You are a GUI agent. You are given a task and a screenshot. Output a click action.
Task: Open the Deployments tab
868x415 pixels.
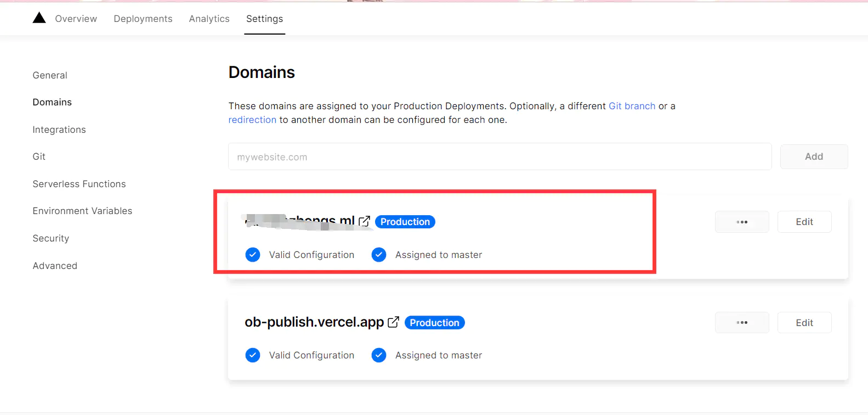[143, 19]
